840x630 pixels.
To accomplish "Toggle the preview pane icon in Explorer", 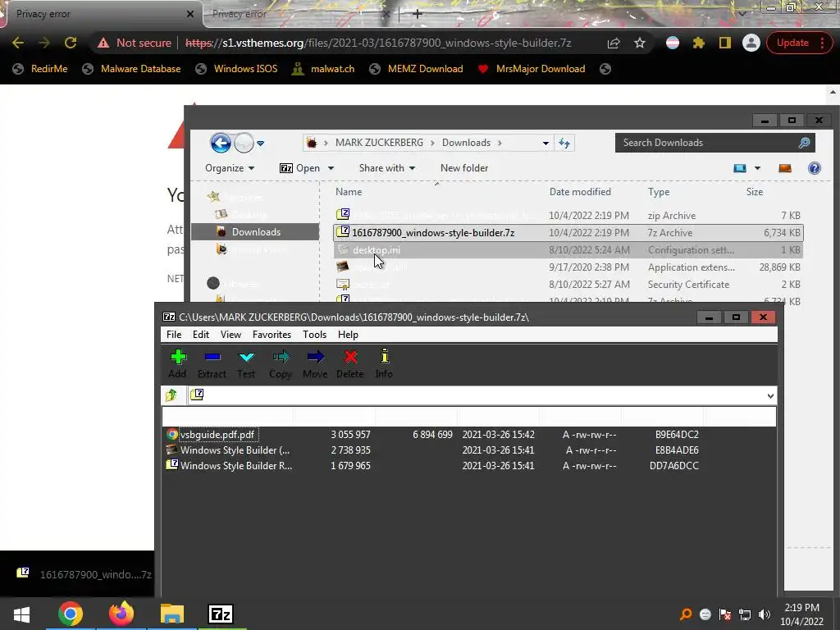I will [785, 168].
